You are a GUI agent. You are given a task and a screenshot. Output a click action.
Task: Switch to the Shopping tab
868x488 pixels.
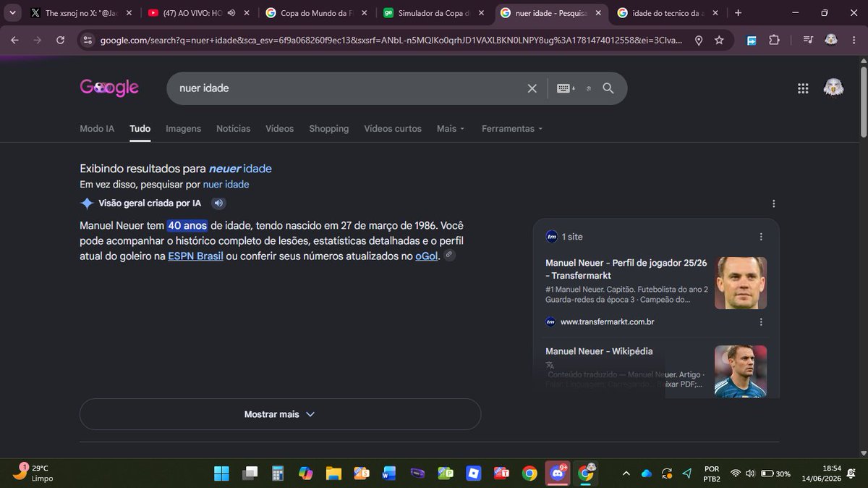pyautogui.click(x=329, y=128)
